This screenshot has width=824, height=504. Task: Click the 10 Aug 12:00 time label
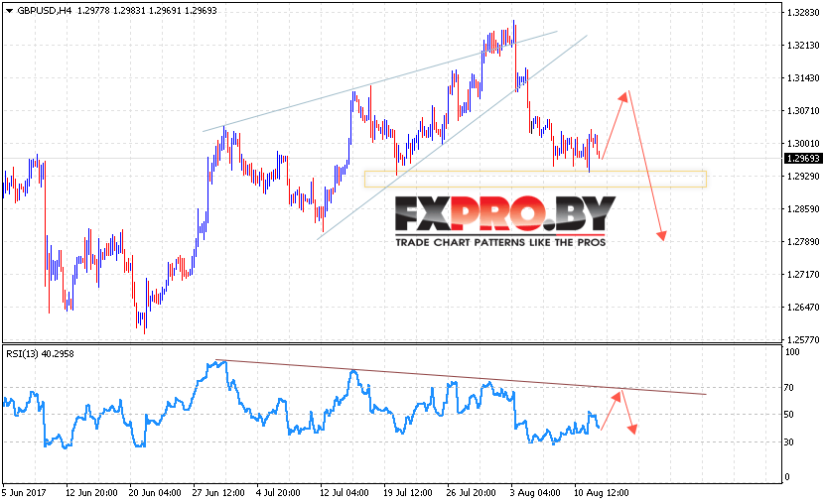[602, 492]
